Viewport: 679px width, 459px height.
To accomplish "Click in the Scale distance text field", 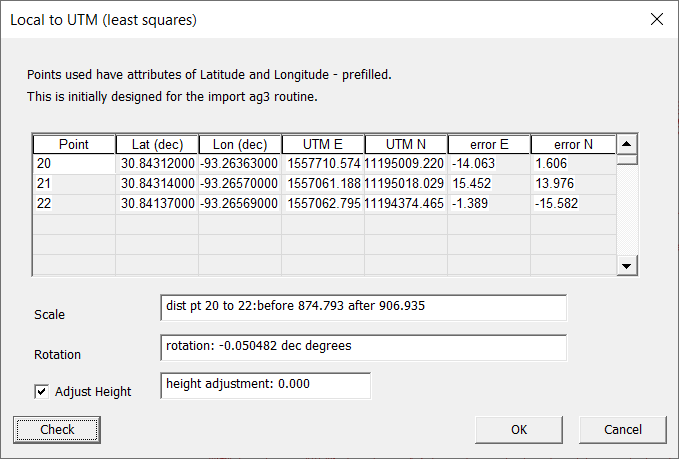I will tap(362, 307).
